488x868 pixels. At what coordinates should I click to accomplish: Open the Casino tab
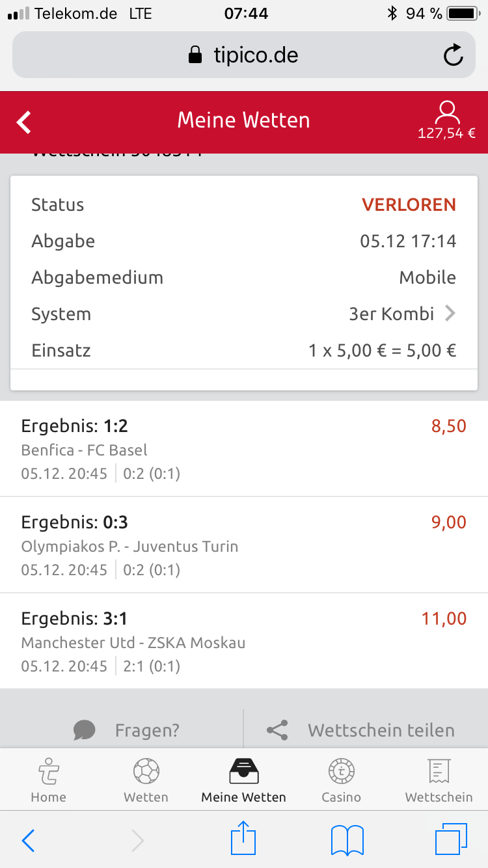coord(341,780)
